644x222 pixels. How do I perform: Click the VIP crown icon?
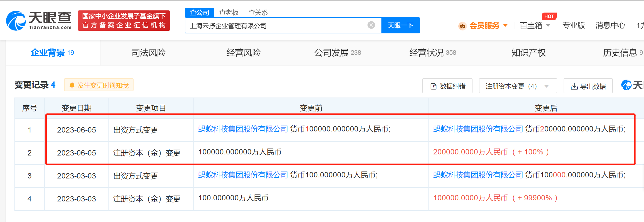[462, 26]
